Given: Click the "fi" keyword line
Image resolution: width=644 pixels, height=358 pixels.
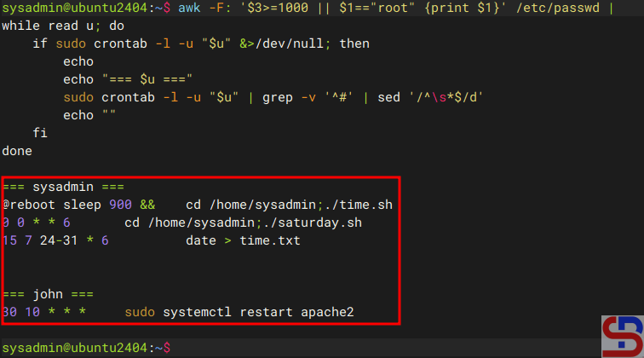Looking at the screenshot, I should click(x=40, y=133).
